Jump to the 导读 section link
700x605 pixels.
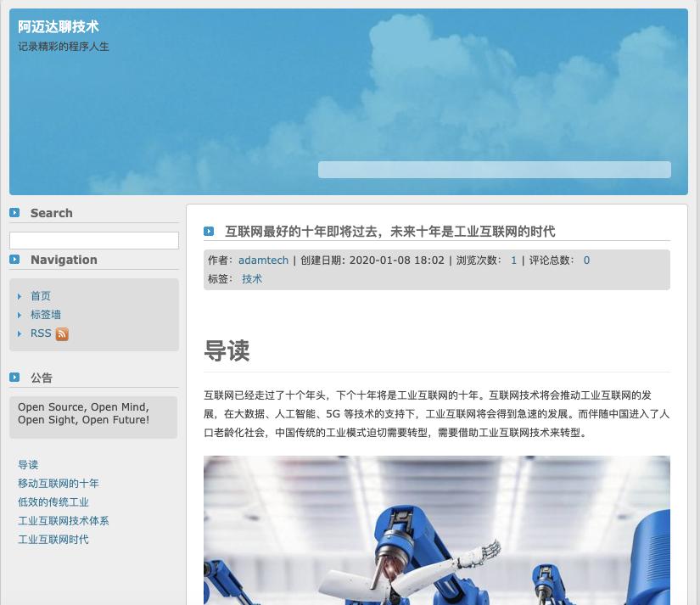(29, 464)
